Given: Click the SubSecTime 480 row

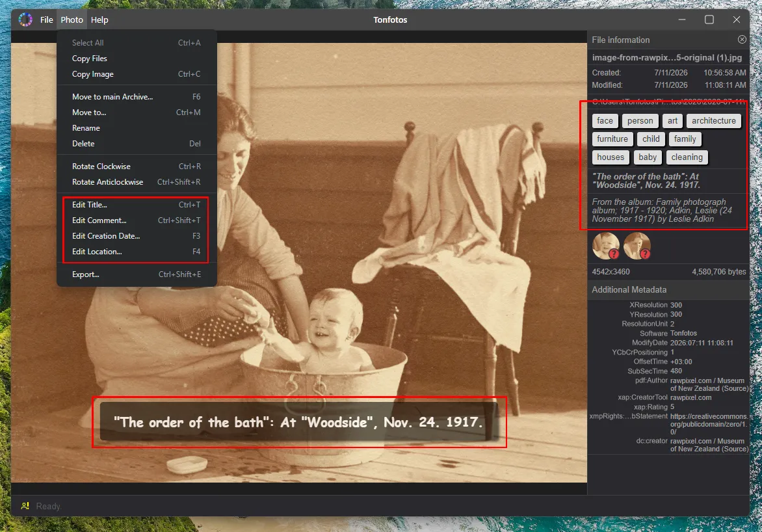Looking at the screenshot, I should pos(655,371).
